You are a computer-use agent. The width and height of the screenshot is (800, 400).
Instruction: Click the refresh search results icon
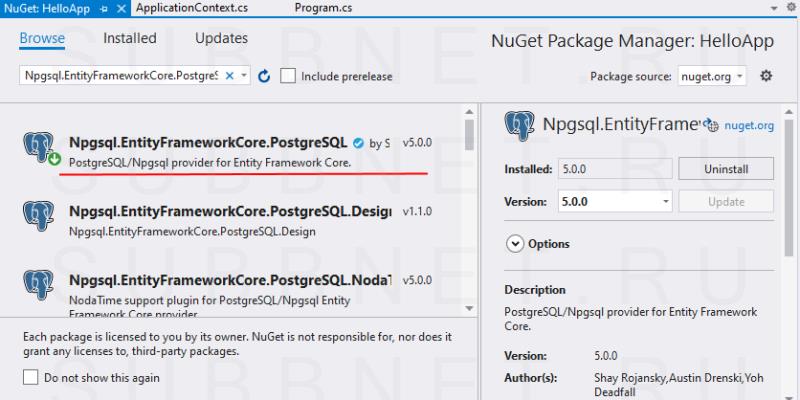tap(264, 76)
